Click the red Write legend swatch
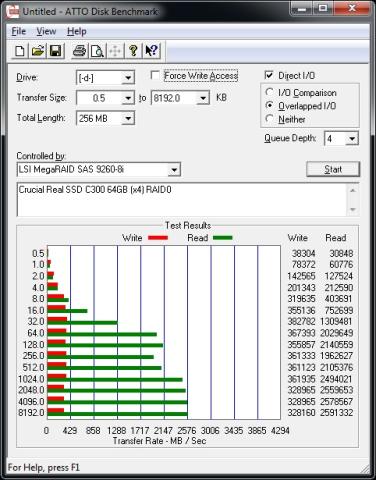The height and width of the screenshot is (480, 376). (158, 238)
